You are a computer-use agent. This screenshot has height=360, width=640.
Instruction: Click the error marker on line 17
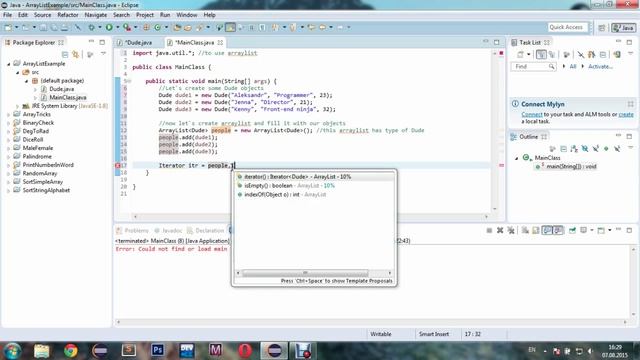[x=118, y=165]
